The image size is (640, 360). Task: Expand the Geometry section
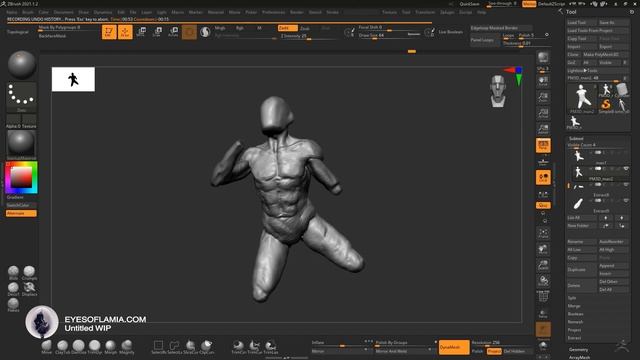point(578,350)
